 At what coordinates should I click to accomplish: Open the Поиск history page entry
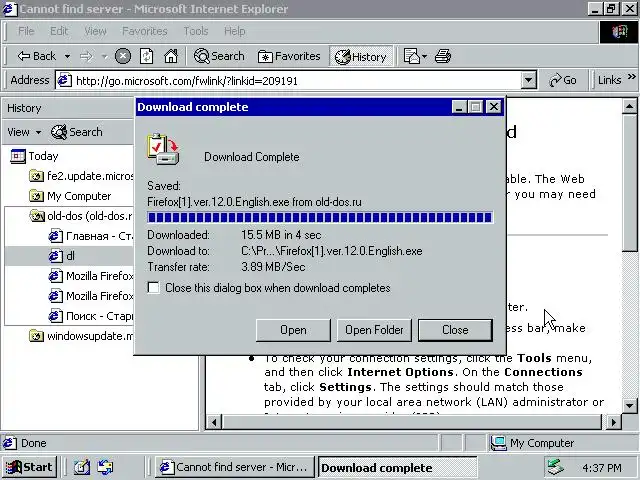[x=91, y=316]
